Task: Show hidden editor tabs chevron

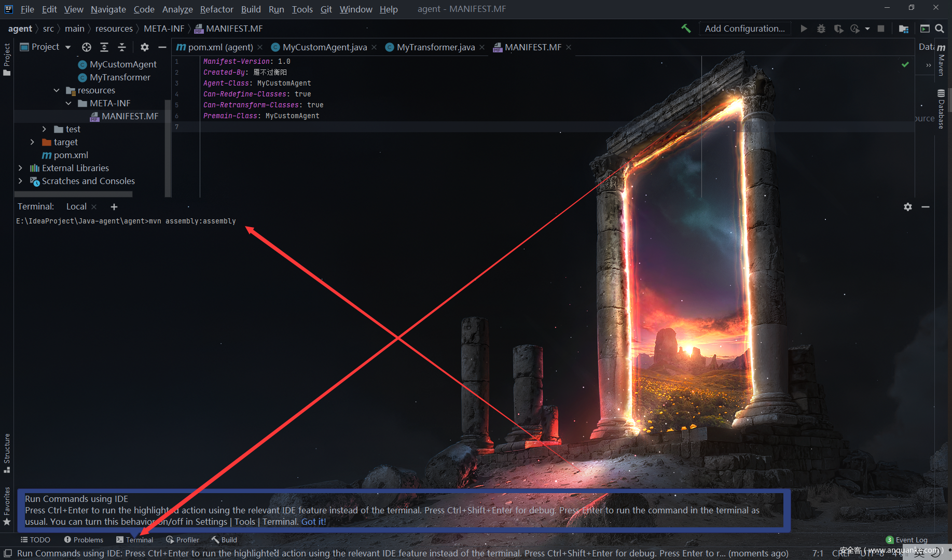Action: [929, 65]
